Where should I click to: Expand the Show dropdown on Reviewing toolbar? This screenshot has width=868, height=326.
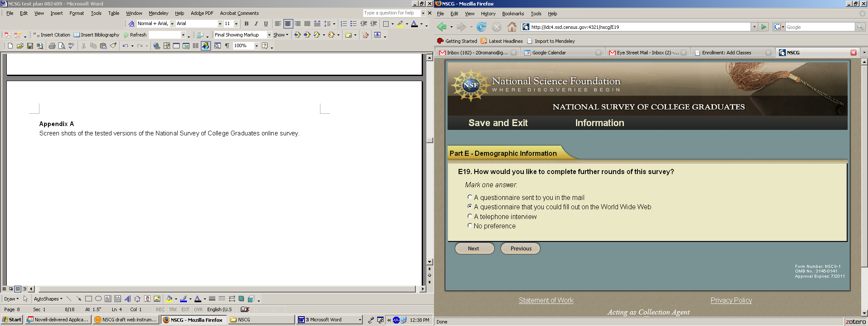tap(281, 35)
